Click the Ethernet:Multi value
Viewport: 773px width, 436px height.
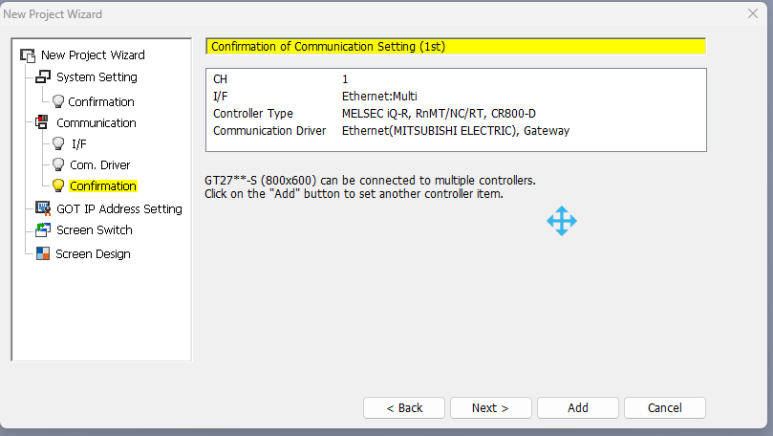coord(380,96)
